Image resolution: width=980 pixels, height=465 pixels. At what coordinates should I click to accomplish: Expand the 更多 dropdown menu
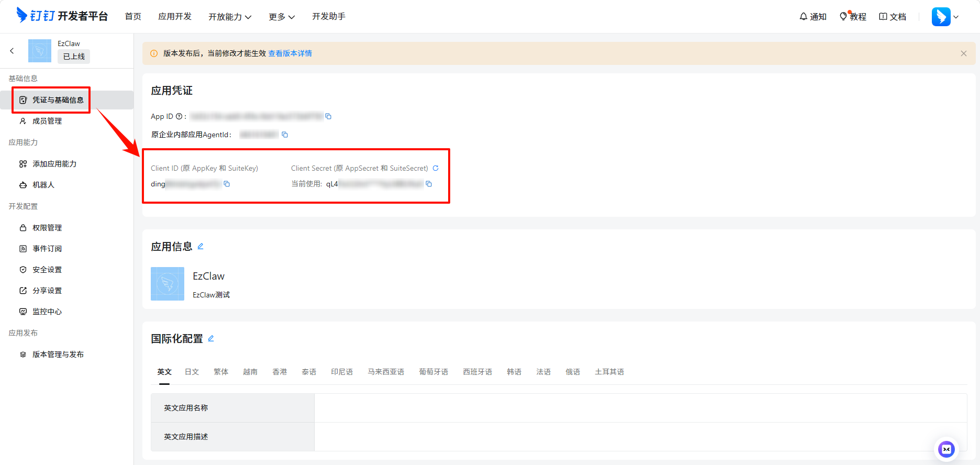tap(282, 17)
